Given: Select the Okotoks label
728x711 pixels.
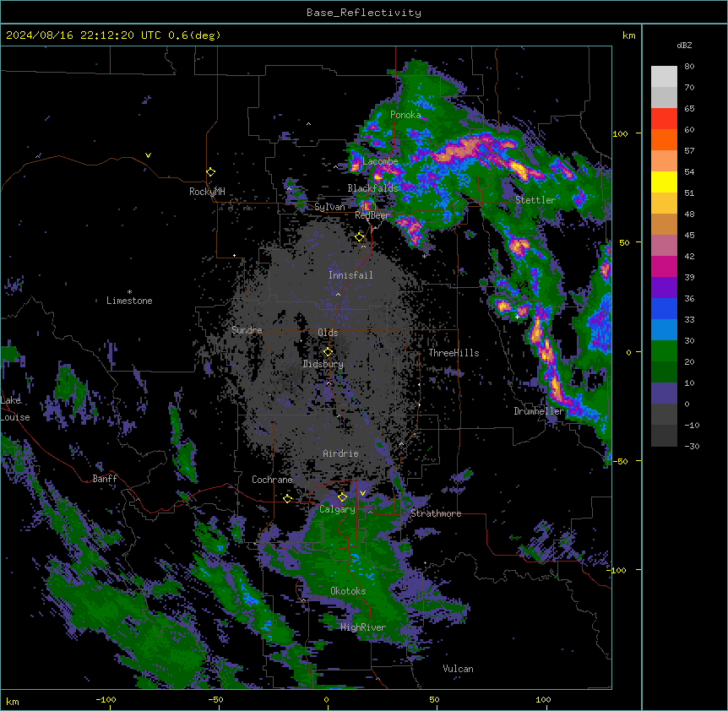Looking at the screenshot, I should [x=348, y=591].
